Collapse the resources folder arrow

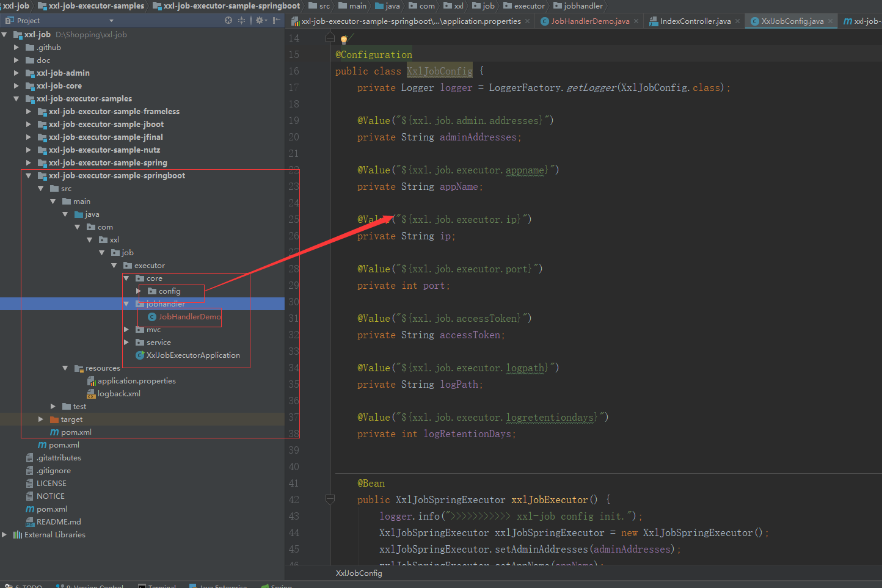point(65,368)
